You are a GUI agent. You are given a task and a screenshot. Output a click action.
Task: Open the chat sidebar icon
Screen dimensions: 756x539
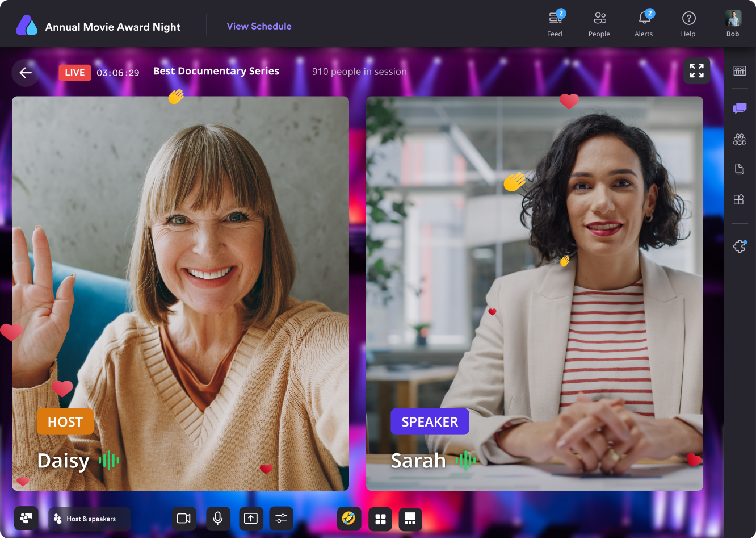coord(740,108)
